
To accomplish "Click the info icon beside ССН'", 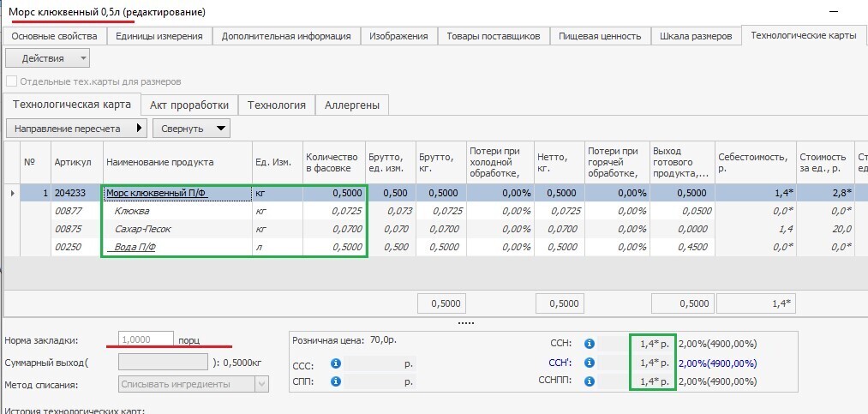I will pos(590,362).
